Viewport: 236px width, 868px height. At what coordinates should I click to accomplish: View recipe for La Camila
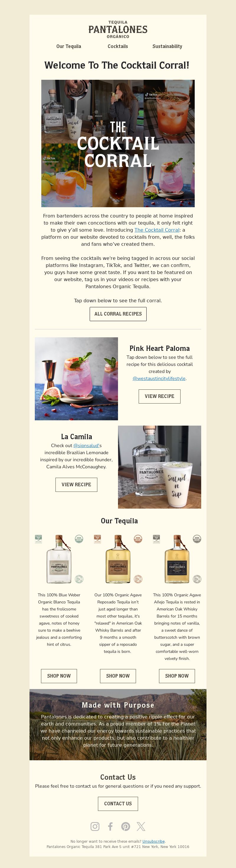(76, 484)
